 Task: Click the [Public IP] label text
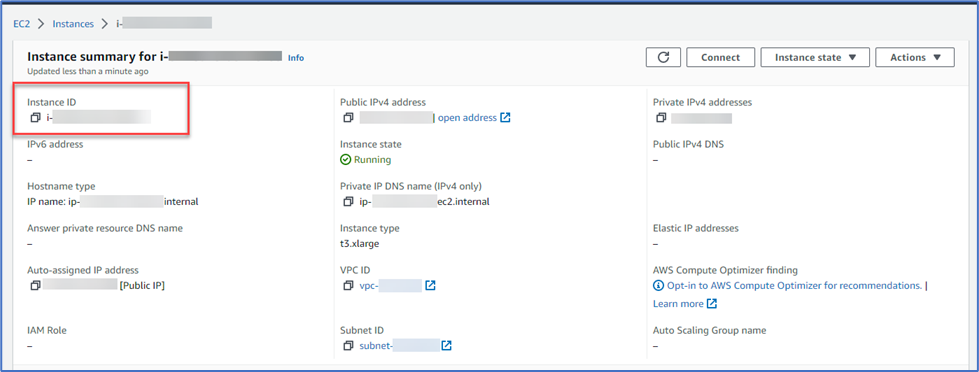tap(142, 285)
